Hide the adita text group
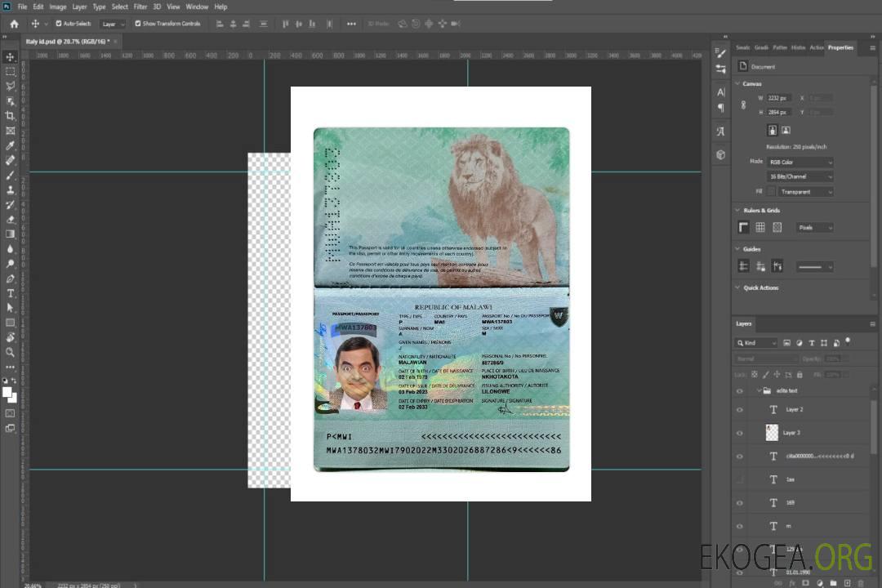This screenshot has width=882, height=588. click(740, 390)
